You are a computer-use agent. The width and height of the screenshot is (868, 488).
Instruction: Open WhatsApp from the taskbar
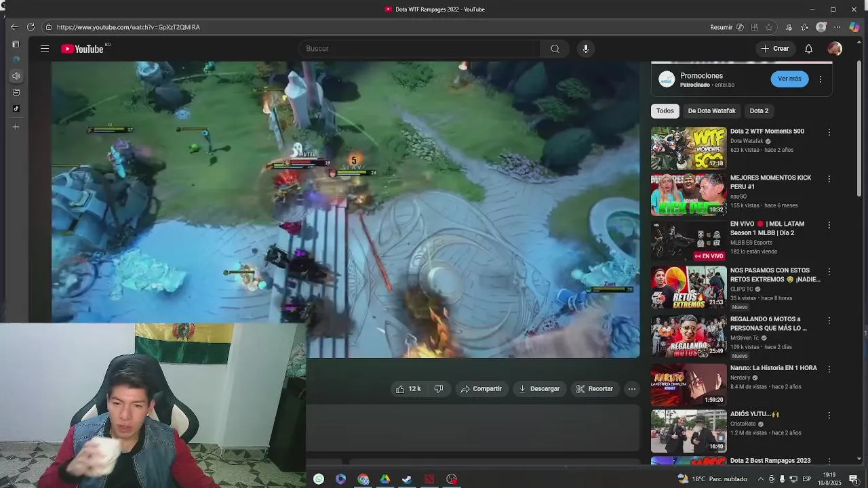[x=319, y=479]
